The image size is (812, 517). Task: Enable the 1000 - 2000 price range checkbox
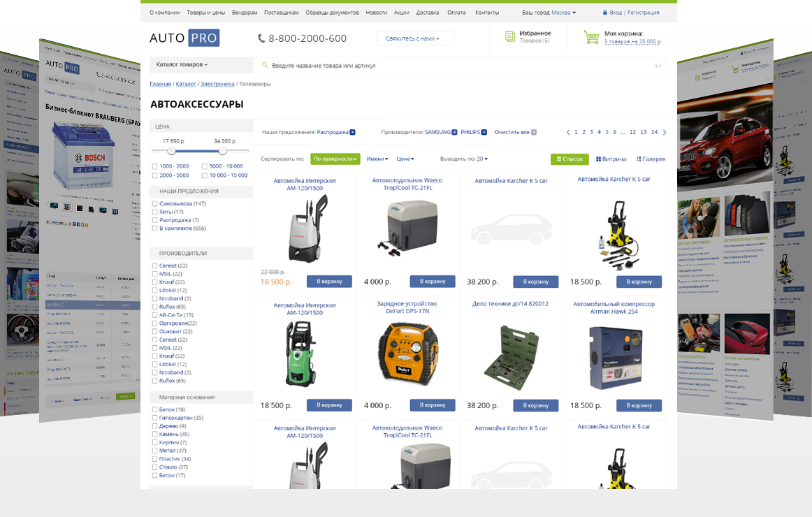point(154,166)
